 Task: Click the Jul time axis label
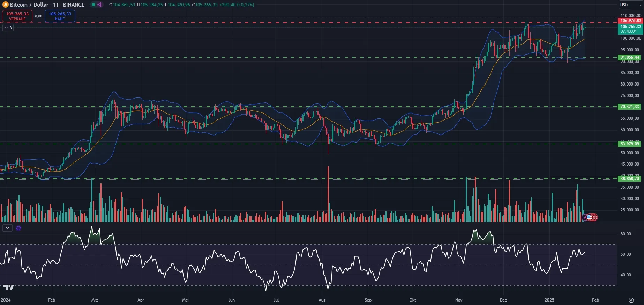pyautogui.click(x=276, y=300)
